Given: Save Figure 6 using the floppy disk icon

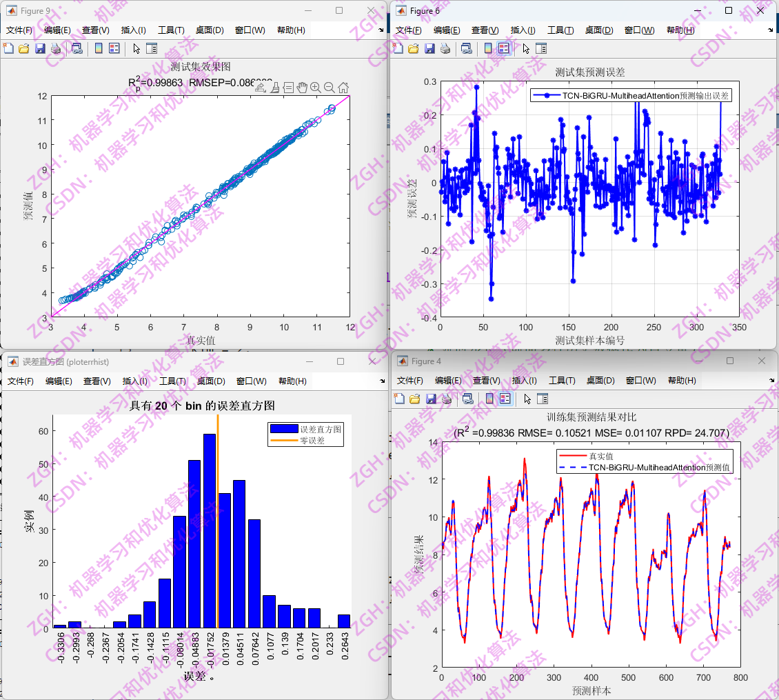Looking at the screenshot, I should tap(429, 48).
